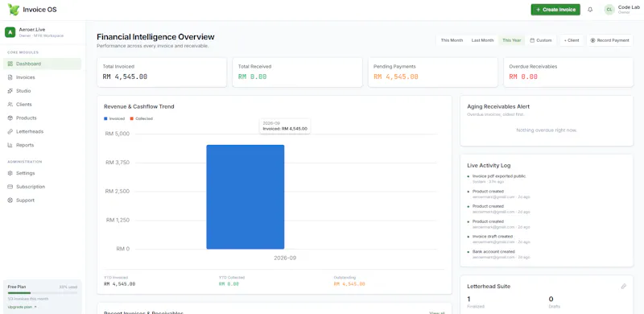Go to Invoices in sidebar
Viewport: 644px width, 314px height.
43,77
